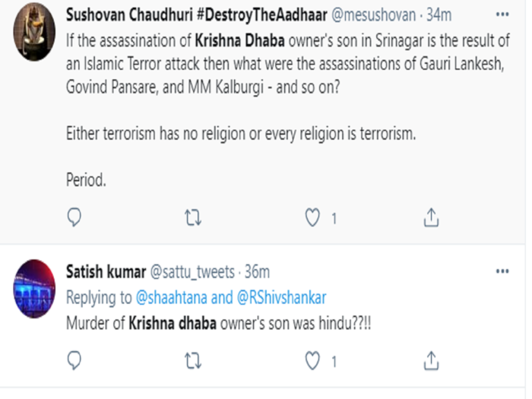Open more options for Satish kumar's tweet

(502, 271)
